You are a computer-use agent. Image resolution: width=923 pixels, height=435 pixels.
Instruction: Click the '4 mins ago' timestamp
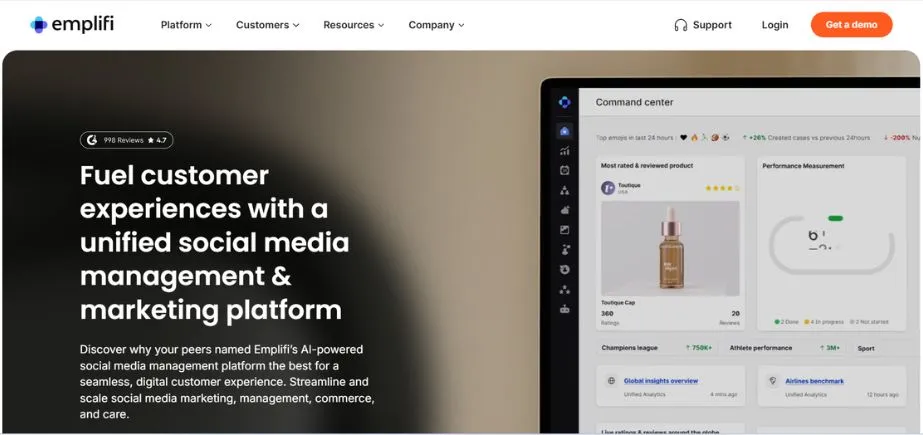[723, 394]
